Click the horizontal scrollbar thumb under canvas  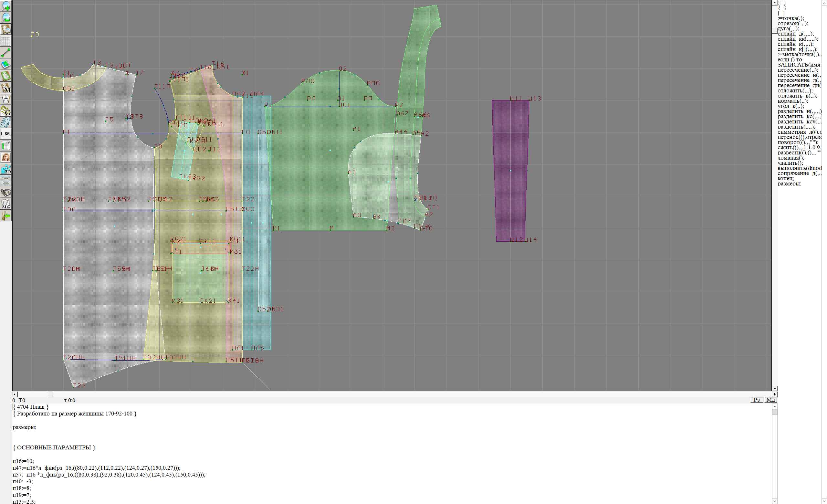50,394
